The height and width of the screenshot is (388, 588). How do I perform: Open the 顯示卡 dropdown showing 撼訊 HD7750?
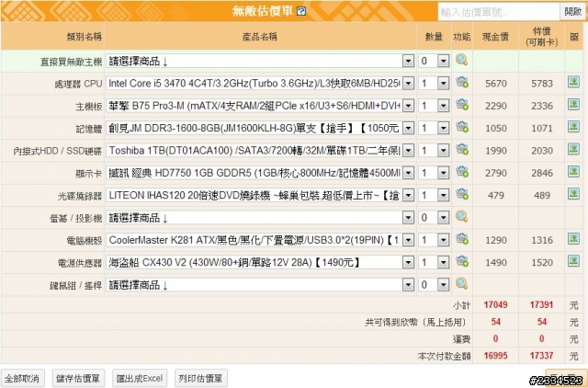(260, 173)
